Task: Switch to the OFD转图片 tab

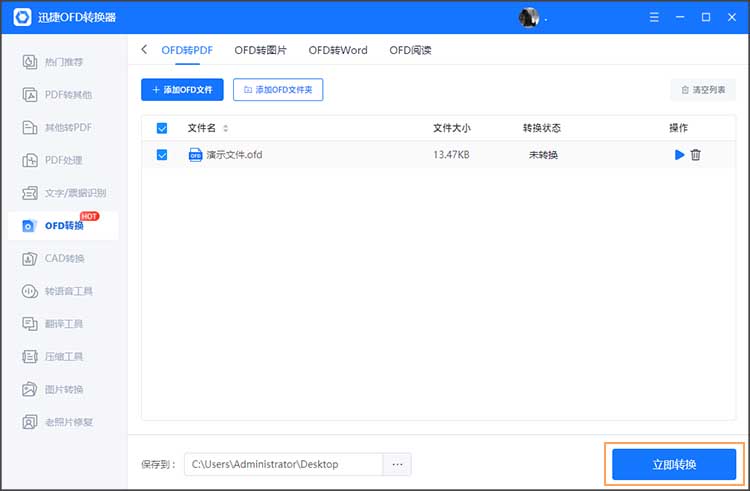Action: pos(260,50)
